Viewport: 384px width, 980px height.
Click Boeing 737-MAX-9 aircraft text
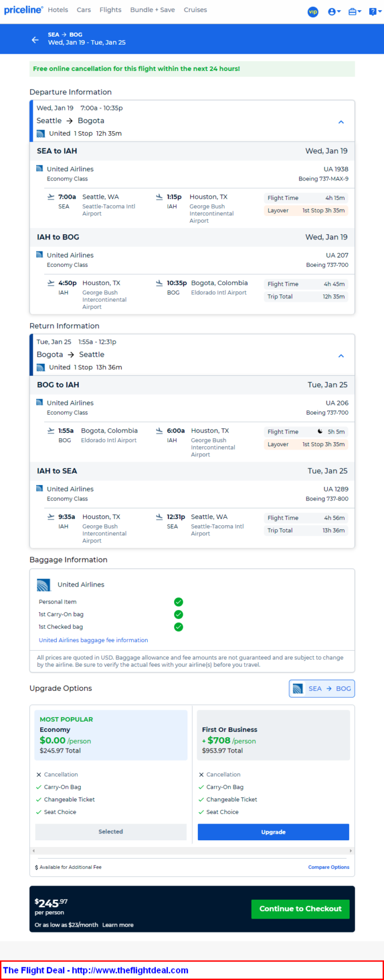click(323, 179)
